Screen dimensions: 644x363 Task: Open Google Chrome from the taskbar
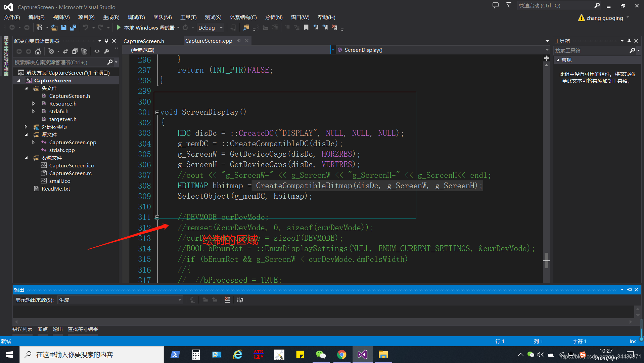pyautogui.click(x=341, y=355)
